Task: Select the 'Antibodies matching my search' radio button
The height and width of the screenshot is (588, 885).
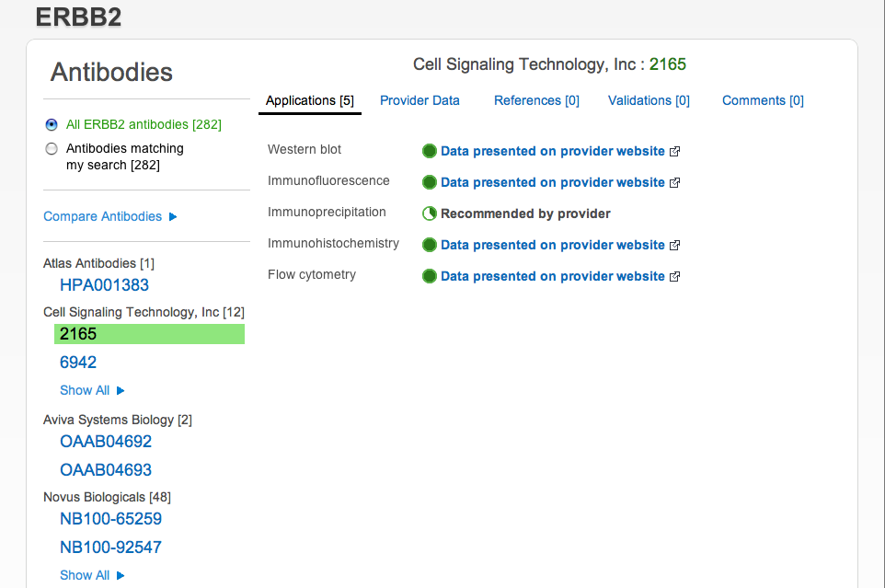Action: tap(52, 147)
